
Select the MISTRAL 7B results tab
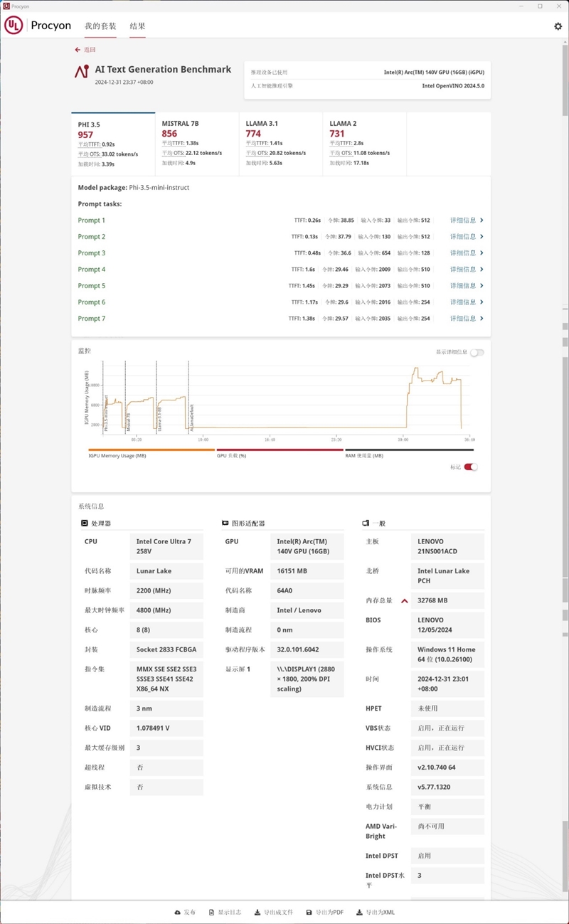[196, 142]
